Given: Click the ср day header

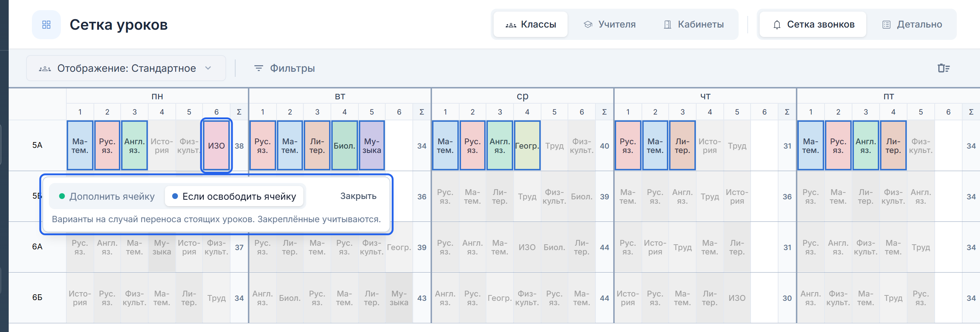Looking at the screenshot, I should 522,96.
